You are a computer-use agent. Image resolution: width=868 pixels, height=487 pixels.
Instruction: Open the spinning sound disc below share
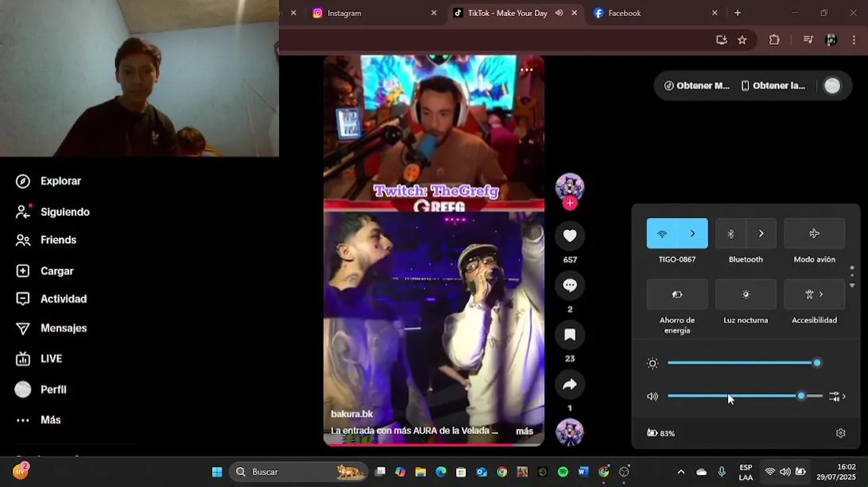570,433
